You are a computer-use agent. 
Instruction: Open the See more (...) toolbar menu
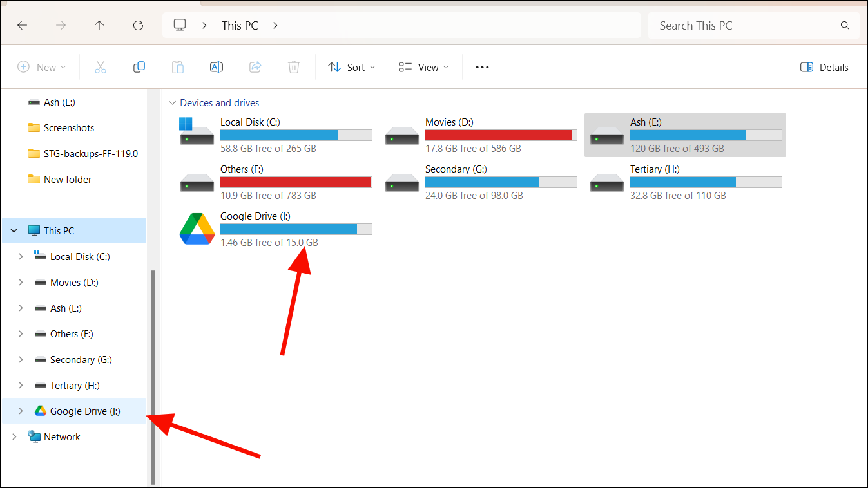[481, 67]
